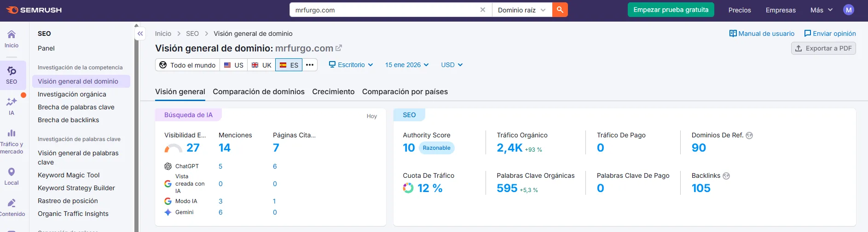The width and height of the screenshot is (868, 232).
Task: Click Google icon beside Modo IA
Action: [168, 201]
